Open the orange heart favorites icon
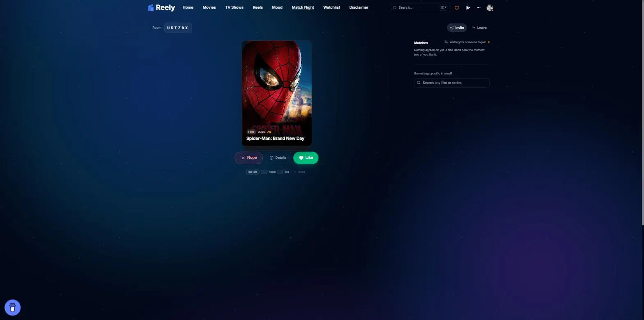Screen dimensions: 644x320 (x=457, y=7)
